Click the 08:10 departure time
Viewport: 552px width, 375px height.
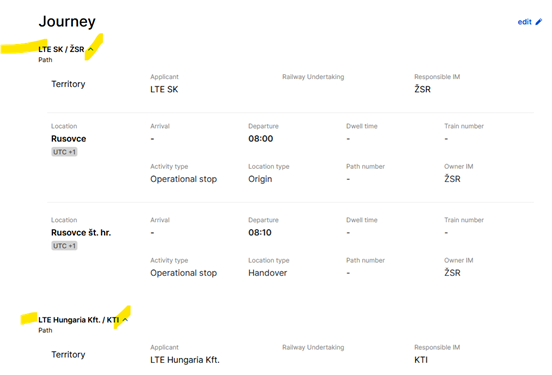click(x=260, y=233)
